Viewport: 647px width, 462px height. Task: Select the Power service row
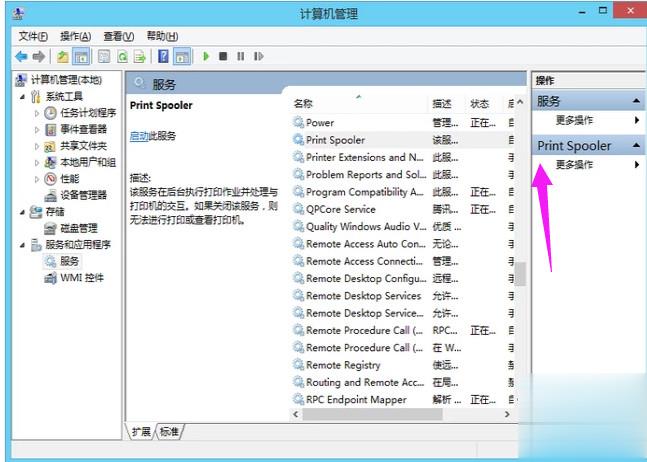403,123
